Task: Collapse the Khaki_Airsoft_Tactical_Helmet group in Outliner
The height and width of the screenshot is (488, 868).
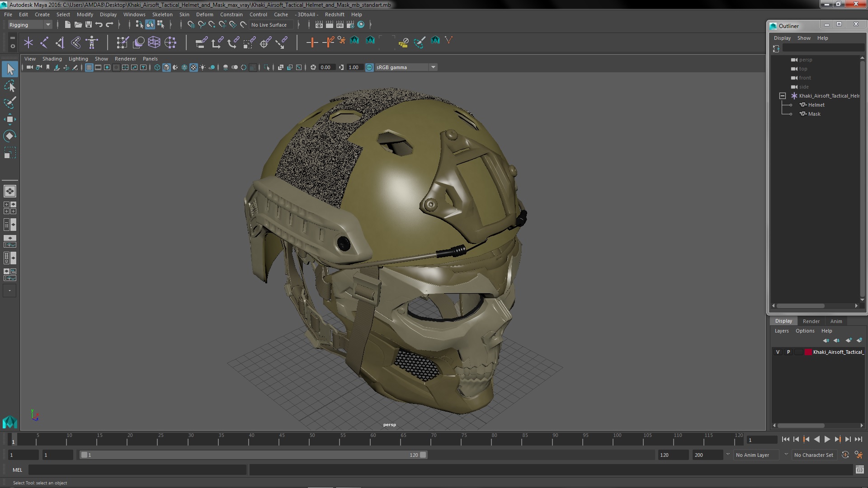Action: pyautogui.click(x=783, y=96)
